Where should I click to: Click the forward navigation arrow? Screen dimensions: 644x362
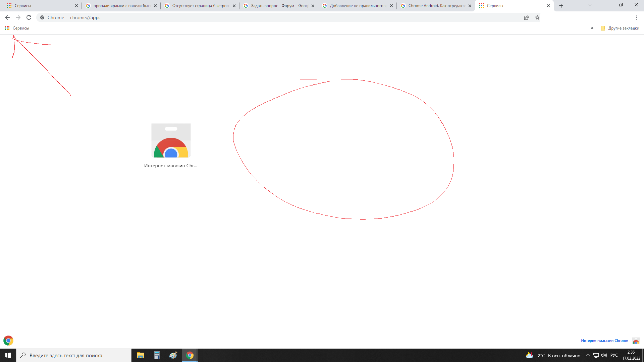(18, 17)
